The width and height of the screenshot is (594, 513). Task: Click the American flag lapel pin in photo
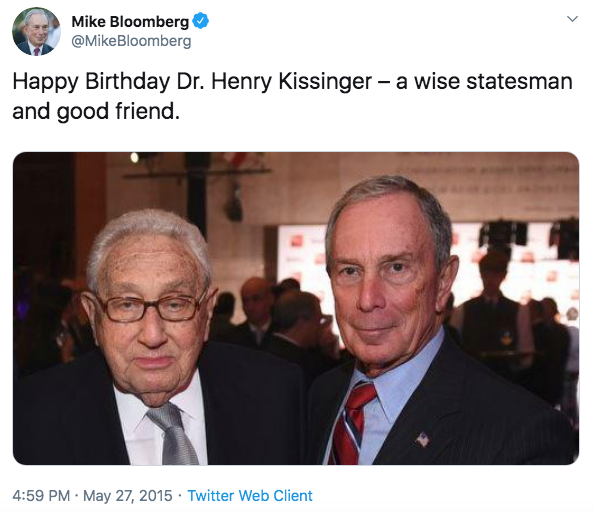point(423,439)
